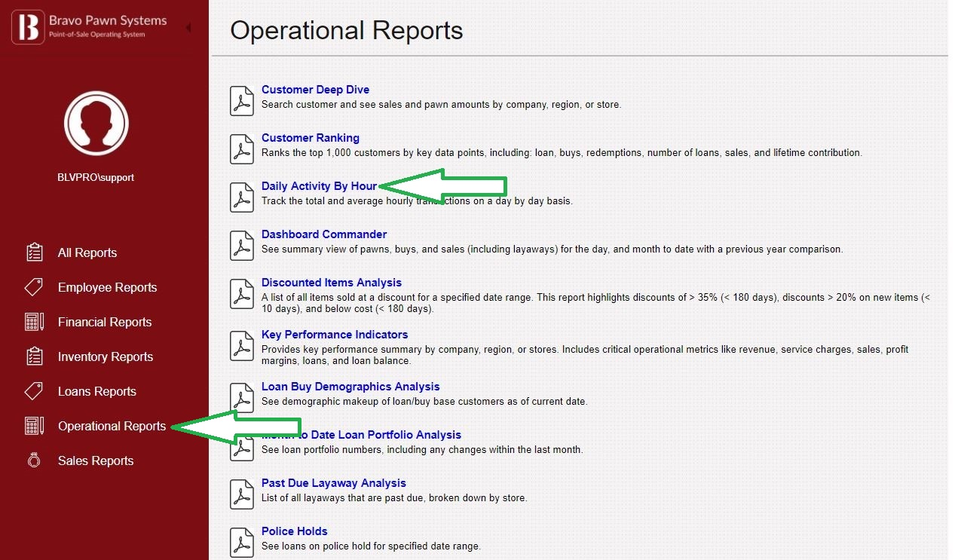
Task: Open the Daily Activity By Hour PDF icon
Action: point(242,197)
